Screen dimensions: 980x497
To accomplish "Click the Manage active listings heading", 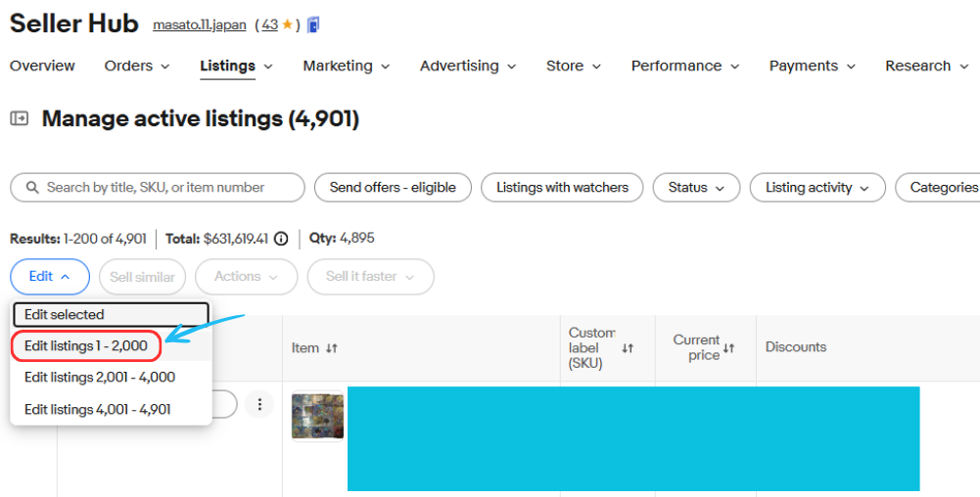I will [x=201, y=118].
